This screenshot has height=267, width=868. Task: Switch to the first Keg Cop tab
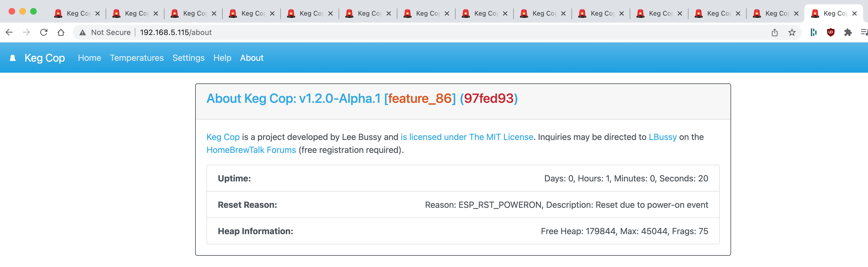(x=77, y=13)
